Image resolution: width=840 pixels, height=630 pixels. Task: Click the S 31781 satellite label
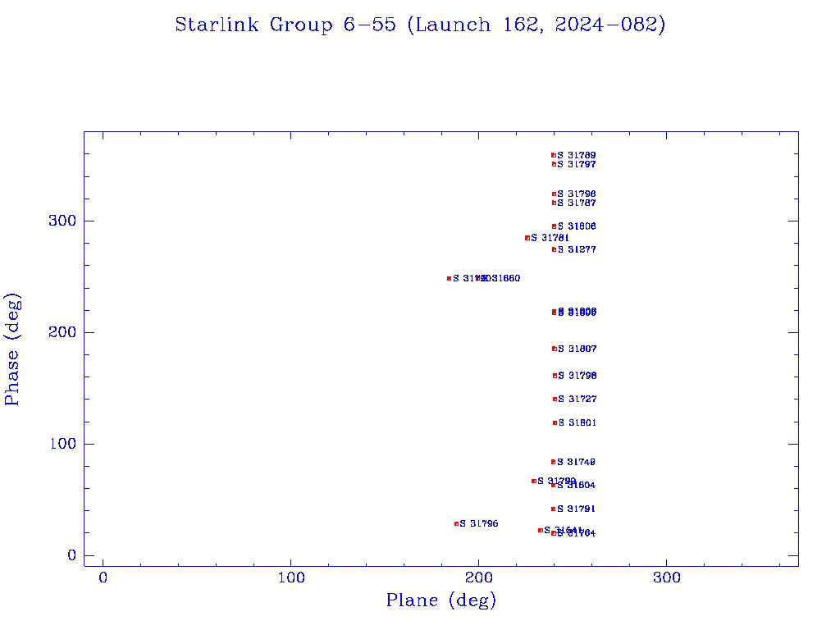(x=550, y=238)
